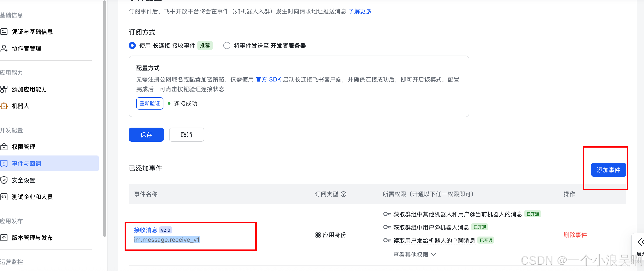Click the sidebar vertical scrollbar
644x271 pixels.
105,118
